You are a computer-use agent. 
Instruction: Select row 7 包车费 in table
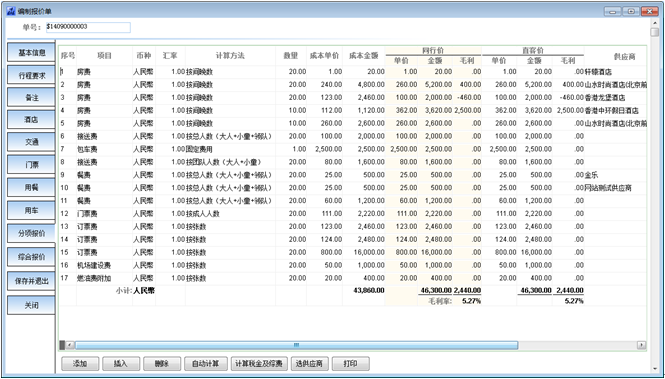click(x=353, y=149)
